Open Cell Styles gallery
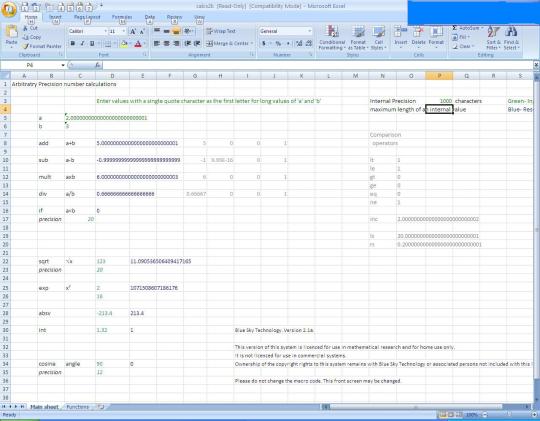The image size is (540, 421). pos(378,38)
